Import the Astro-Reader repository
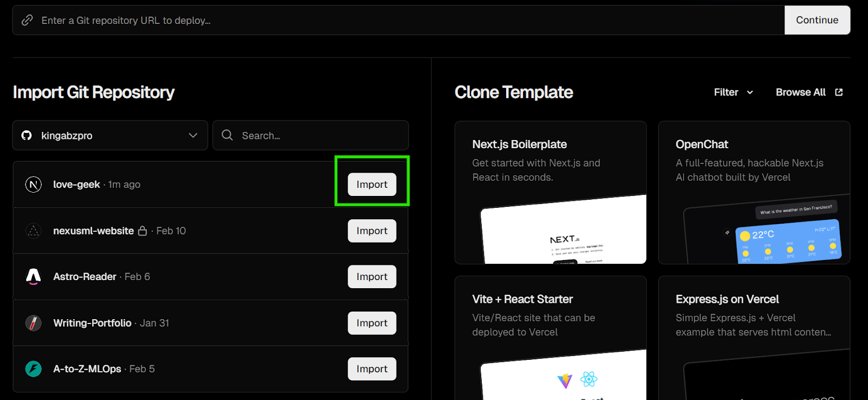Image resolution: width=868 pixels, height=400 pixels. (x=372, y=277)
